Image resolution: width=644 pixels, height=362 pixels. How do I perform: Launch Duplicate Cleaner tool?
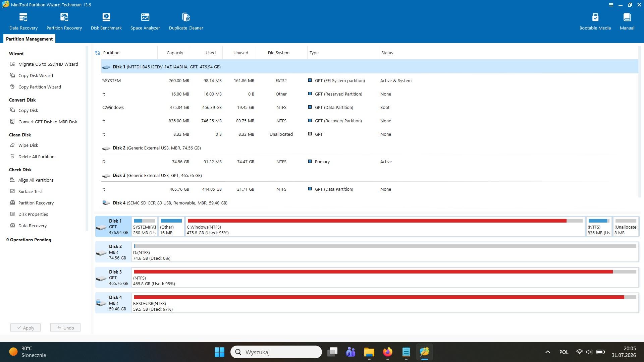coord(186,21)
